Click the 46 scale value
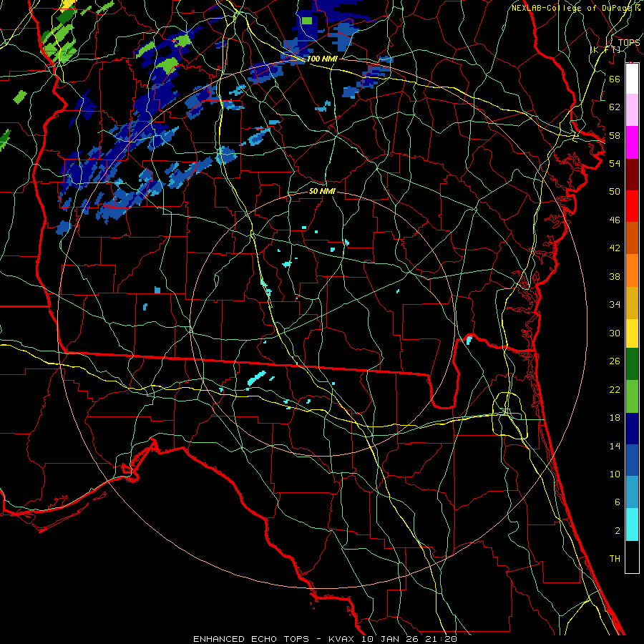The width and height of the screenshot is (644, 644). pos(615,220)
